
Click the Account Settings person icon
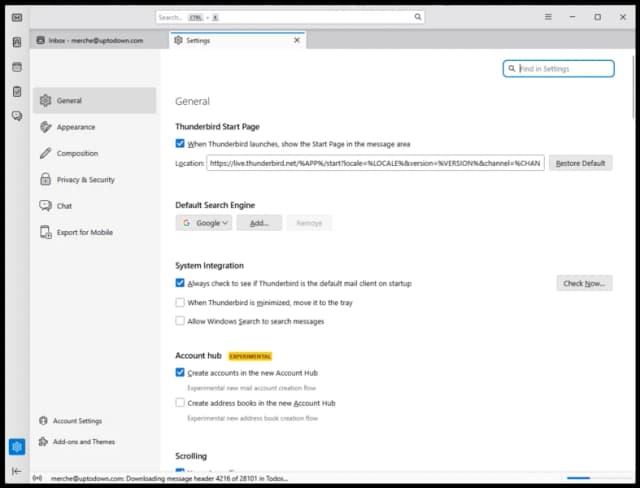point(43,421)
